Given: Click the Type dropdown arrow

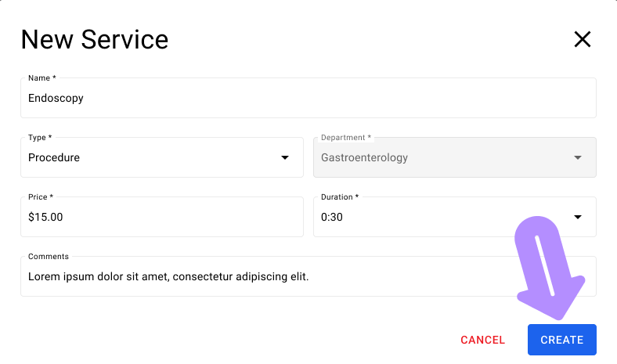Looking at the screenshot, I should pyautogui.click(x=285, y=158).
